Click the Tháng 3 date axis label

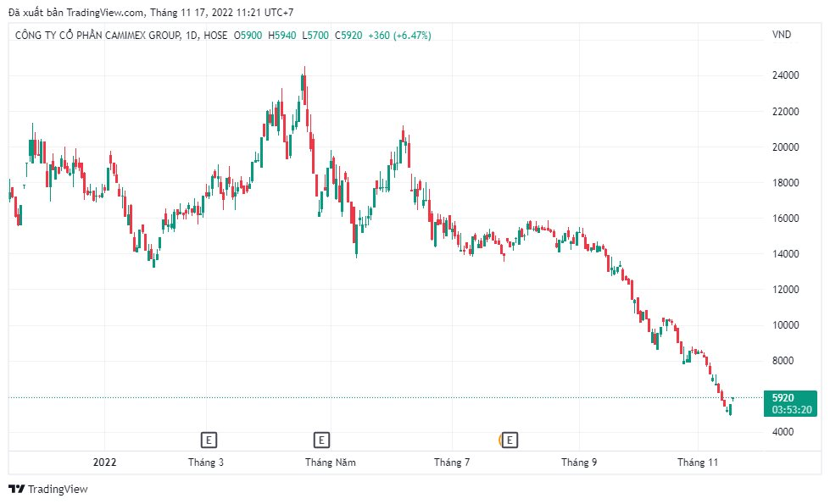206,462
